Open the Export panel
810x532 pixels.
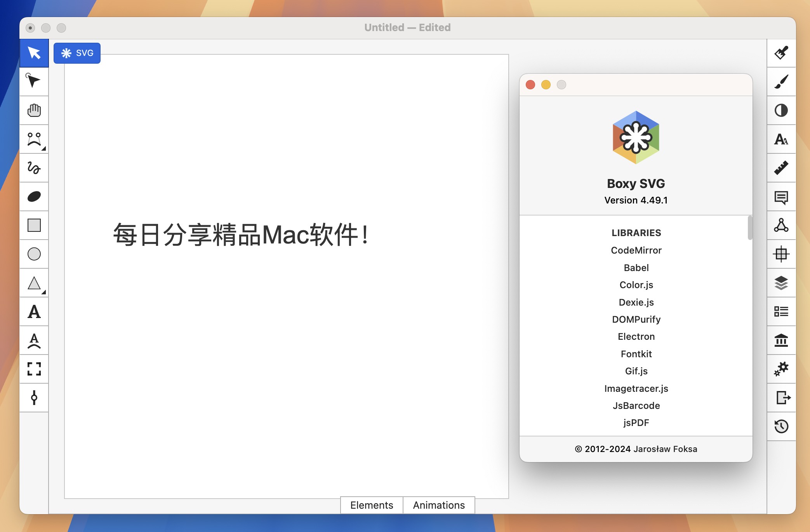pyautogui.click(x=781, y=398)
